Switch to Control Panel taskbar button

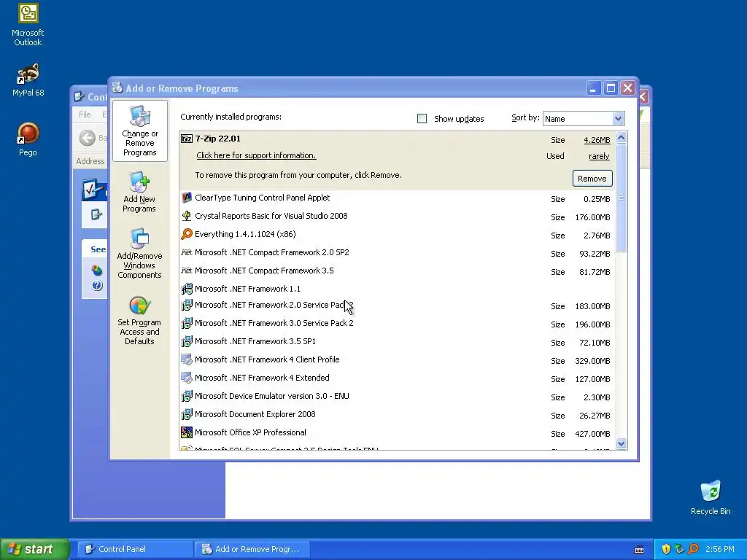(135, 549)
